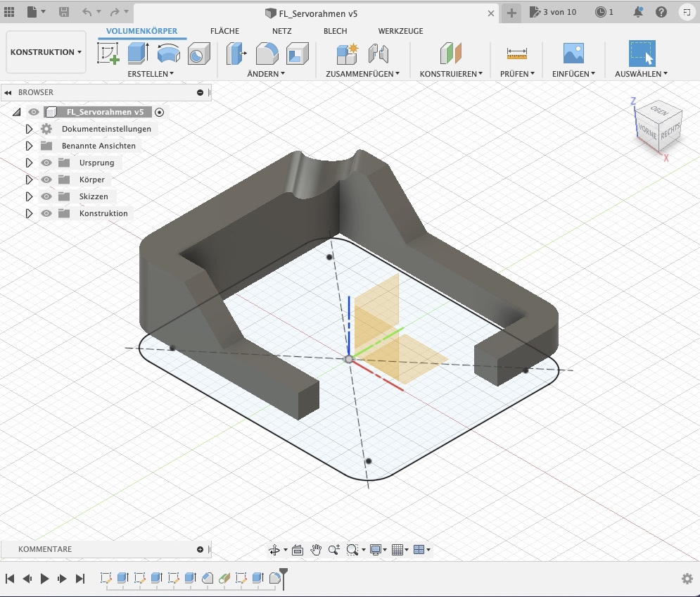Switch to the FLÄCHE tab

click(224, 31)
